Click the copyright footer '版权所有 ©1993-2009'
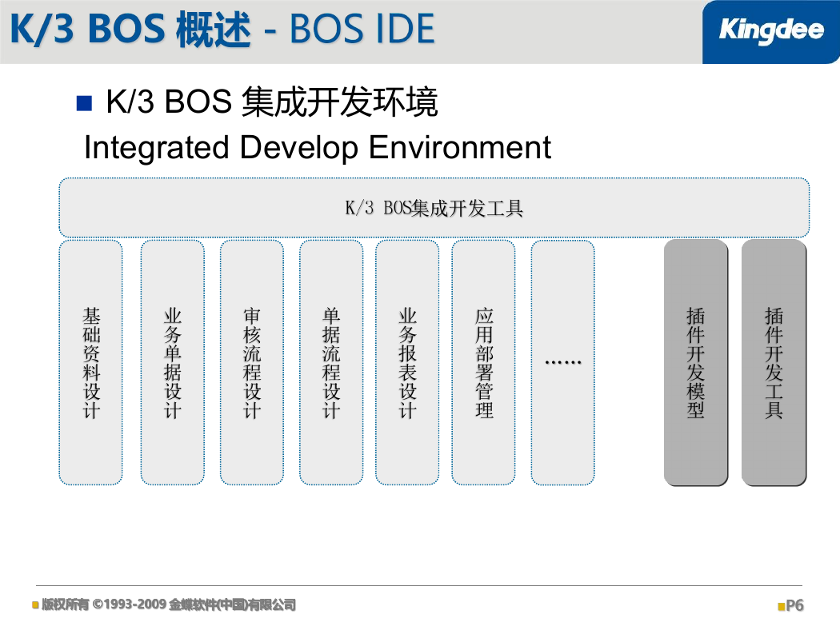The image size is (840, 630). pyautogui.click(x=104, y=605)
